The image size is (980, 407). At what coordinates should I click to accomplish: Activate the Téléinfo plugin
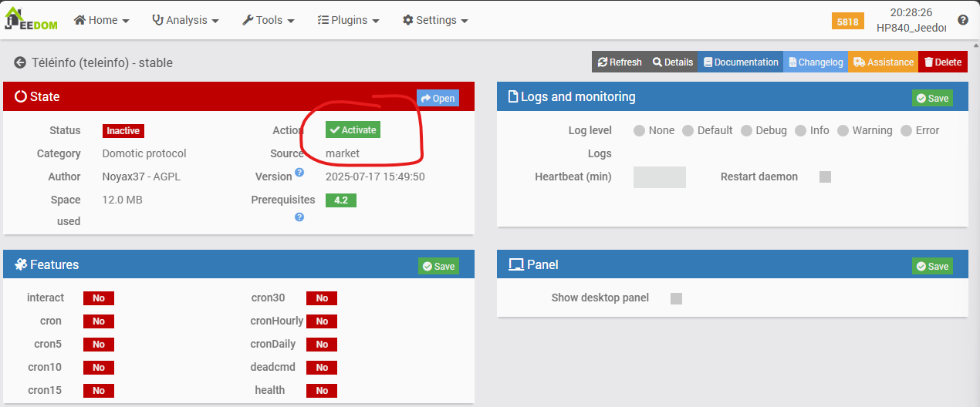tap(353, 130)
